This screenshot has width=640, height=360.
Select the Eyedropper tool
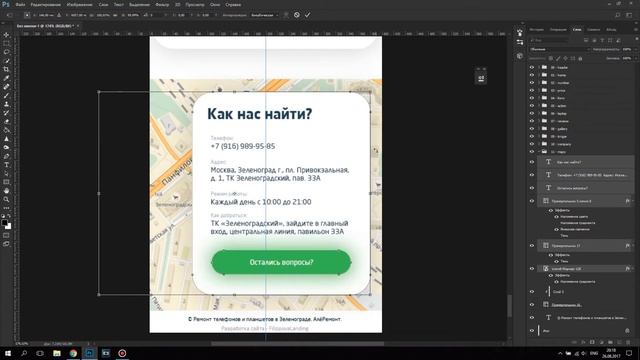coord(6,78)
